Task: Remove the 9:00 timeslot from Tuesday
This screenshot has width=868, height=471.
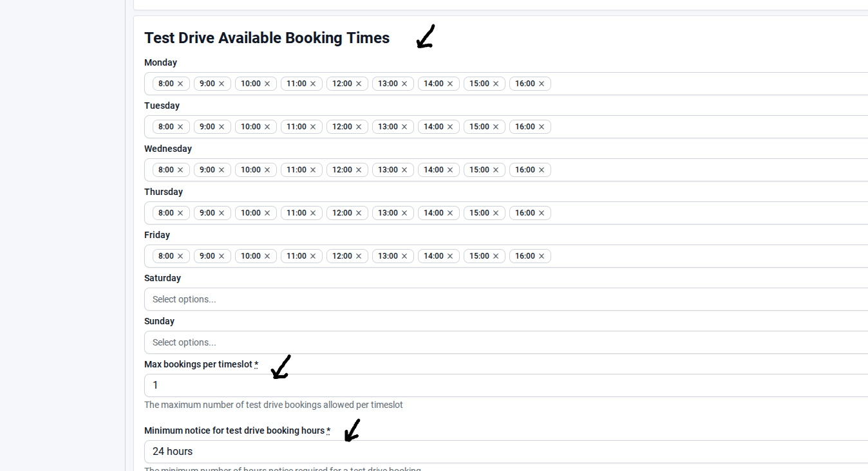Action: point(222,127)
